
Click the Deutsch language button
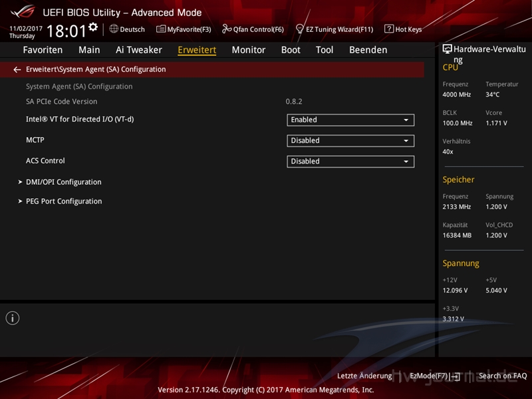pyautogui.click(x=127, y=29)
